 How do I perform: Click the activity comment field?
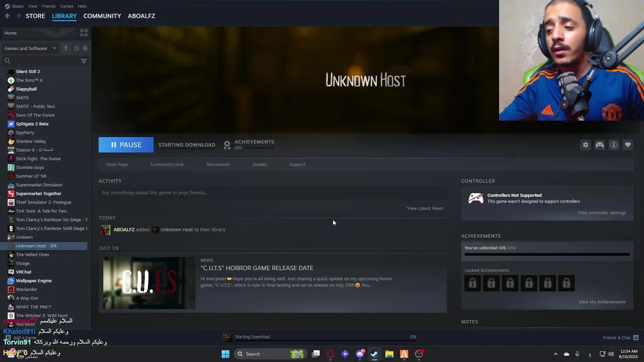coord(273,193)
